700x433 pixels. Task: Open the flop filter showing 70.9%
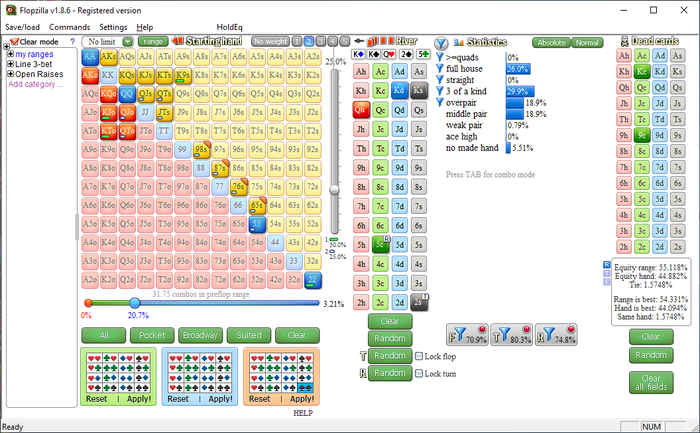pos(467,335)
